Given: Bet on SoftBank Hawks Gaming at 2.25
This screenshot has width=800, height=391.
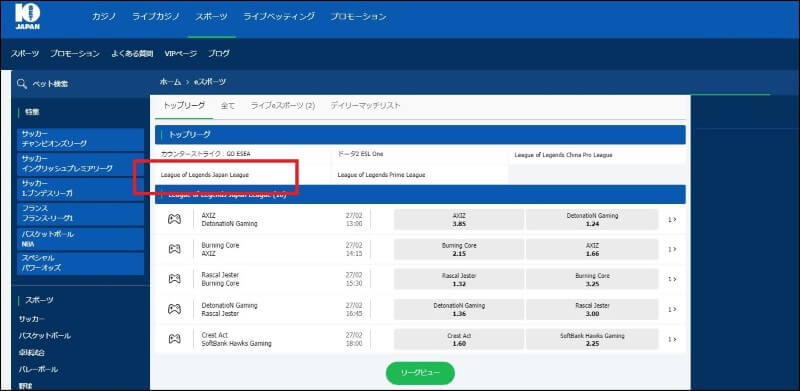Looking at the screenshot, I should tap(592, 339).
